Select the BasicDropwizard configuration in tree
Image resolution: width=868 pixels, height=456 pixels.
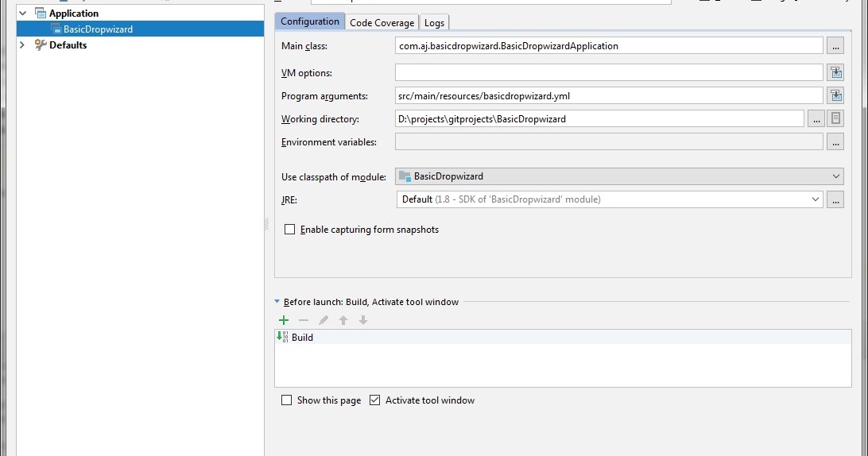[98, 29]
